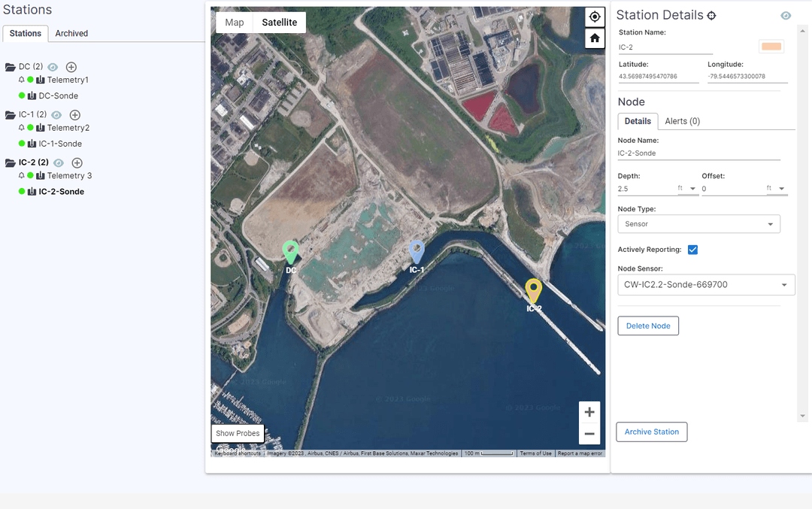Click the folder icon for the DC station group
This screenshot has width=812, height=509.
tap(11, 66)
